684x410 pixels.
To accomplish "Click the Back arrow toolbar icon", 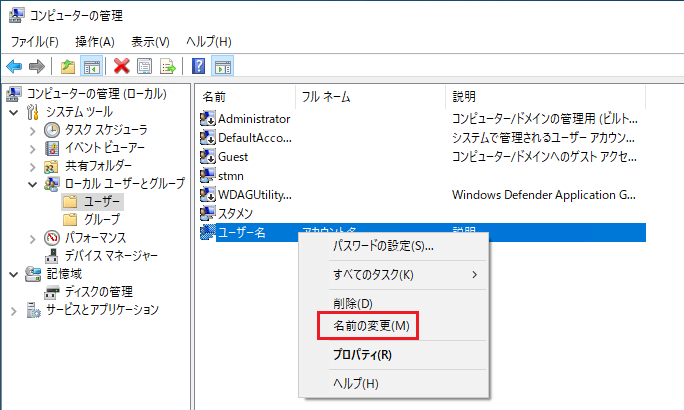I will pyautogui.click(x=14, y=66).
